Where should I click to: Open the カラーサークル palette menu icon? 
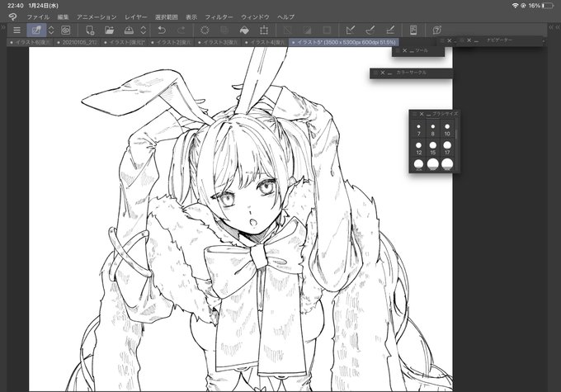point(375,73)
